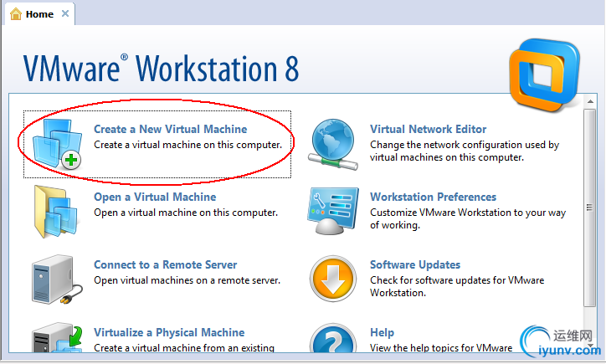Image resolution: width=606 pixels, height=364 pixels.
Task: Follow the Connect to a Remote Server link
Action: tap(166, 264)
